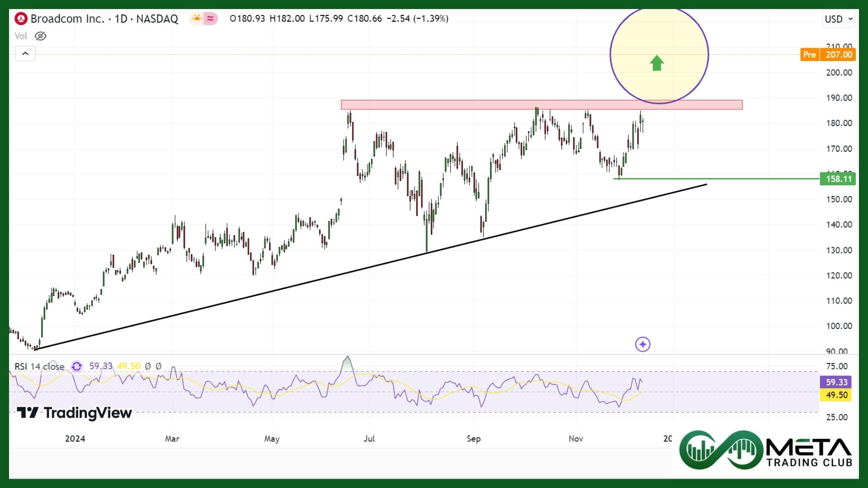Screen dimensions: 868x488
Task: Click the purple RSI refresh icon
Action: coord(77,366)
